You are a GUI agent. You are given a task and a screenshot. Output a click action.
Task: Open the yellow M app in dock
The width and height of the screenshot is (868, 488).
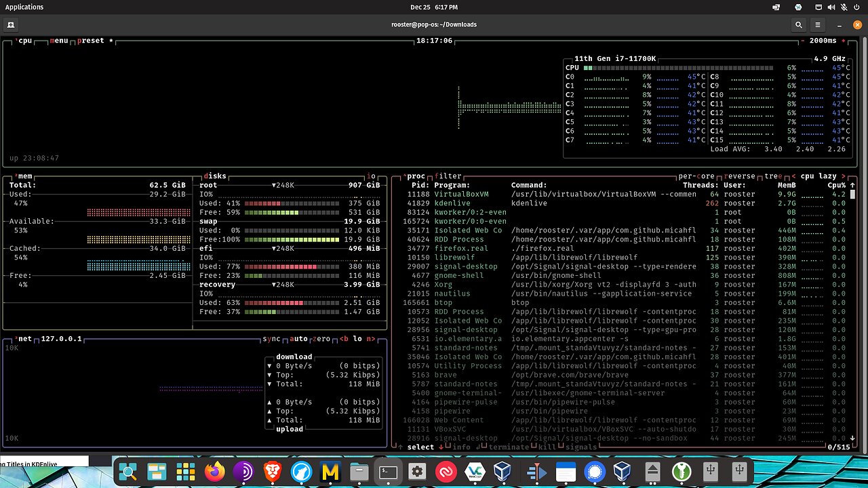[330, 472]
